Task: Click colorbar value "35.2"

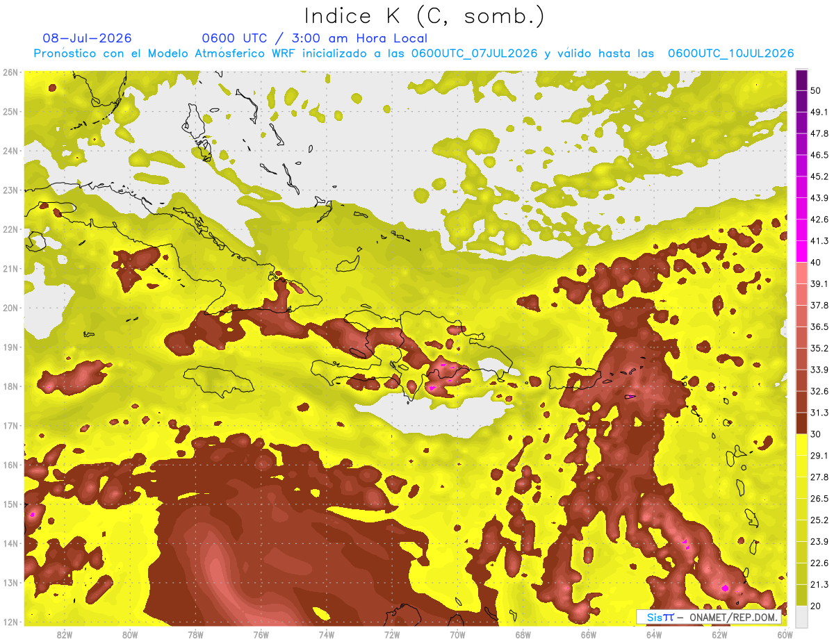Action: tap(819, 348)
